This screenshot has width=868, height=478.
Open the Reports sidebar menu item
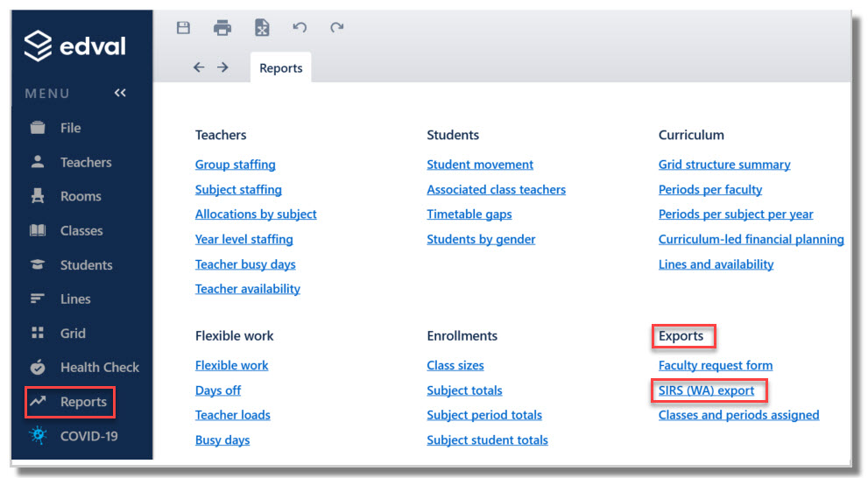(x=70, y=402)
